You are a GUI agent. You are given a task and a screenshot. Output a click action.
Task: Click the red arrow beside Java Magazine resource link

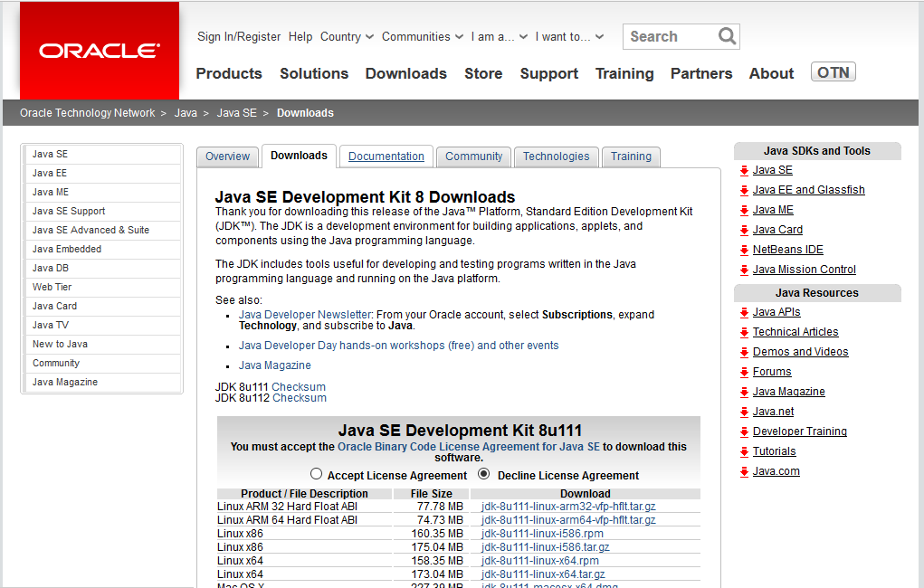744,393
